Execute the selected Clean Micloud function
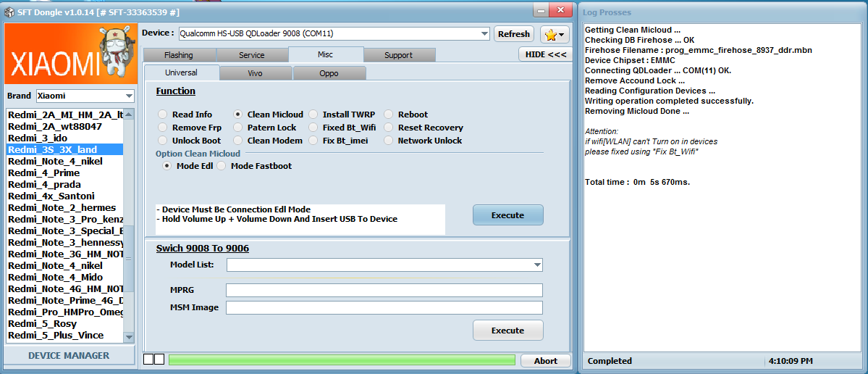This screenshot has height=374, width=868. 507,215
